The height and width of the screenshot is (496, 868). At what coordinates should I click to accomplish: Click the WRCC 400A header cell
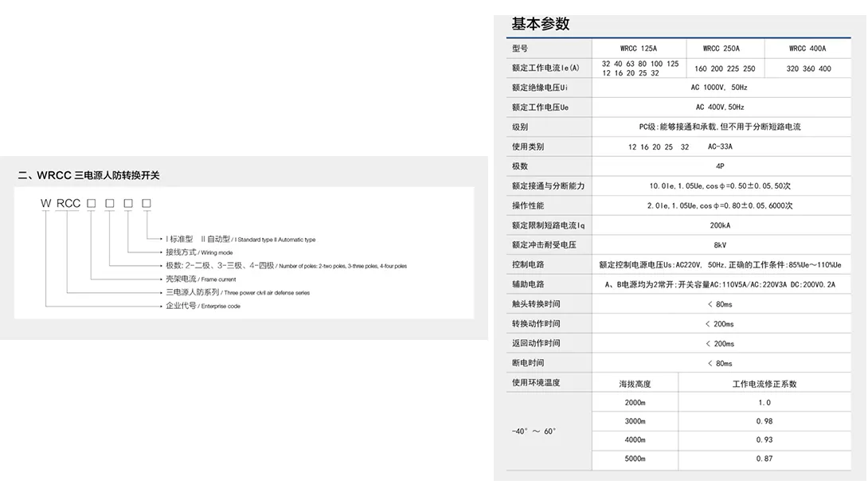pyautogui.click(x=807, y=48)
